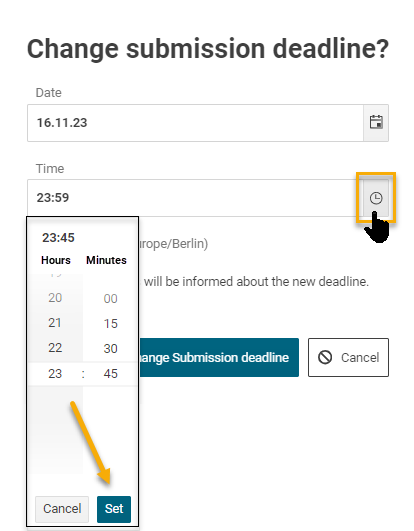This screenshot has width=414, height=531.
Task: Select hour 21 in Hours column
Action: [55, 323]
